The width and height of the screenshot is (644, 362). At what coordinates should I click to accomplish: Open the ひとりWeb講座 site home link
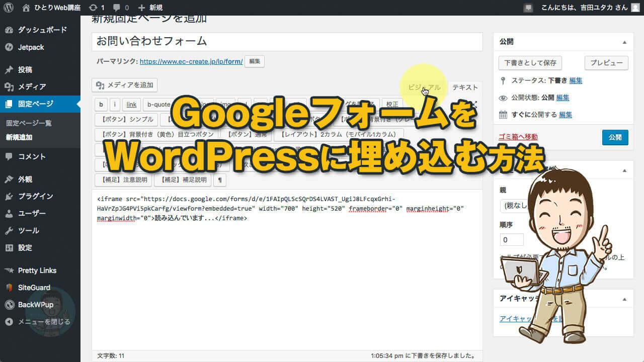click(x=52, y=8)
